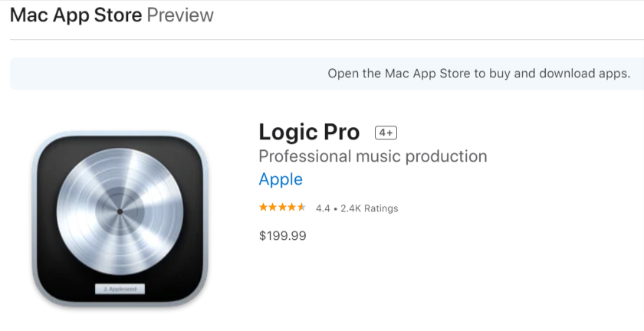
Task: Open the 2.4K Ratings text
Action: coord(370,208)
